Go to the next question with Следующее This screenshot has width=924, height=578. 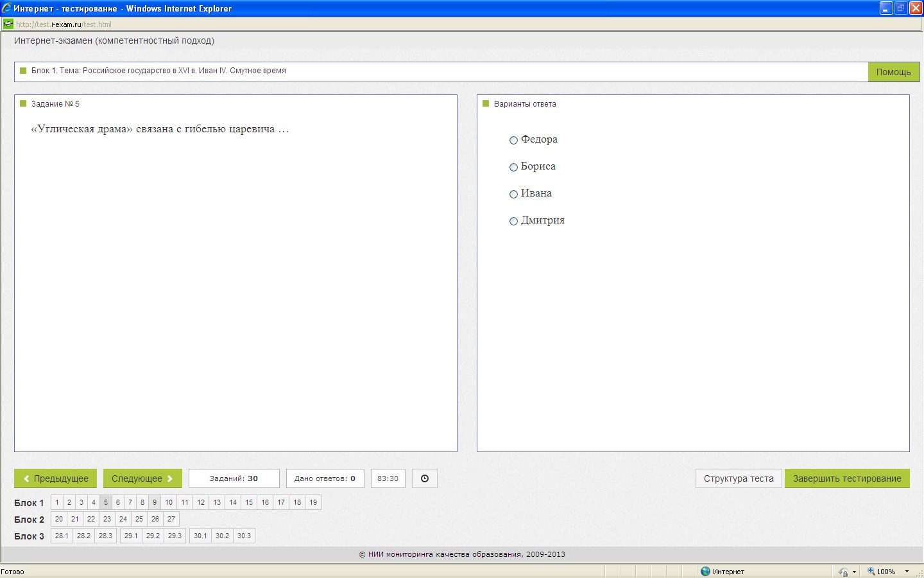142,478
